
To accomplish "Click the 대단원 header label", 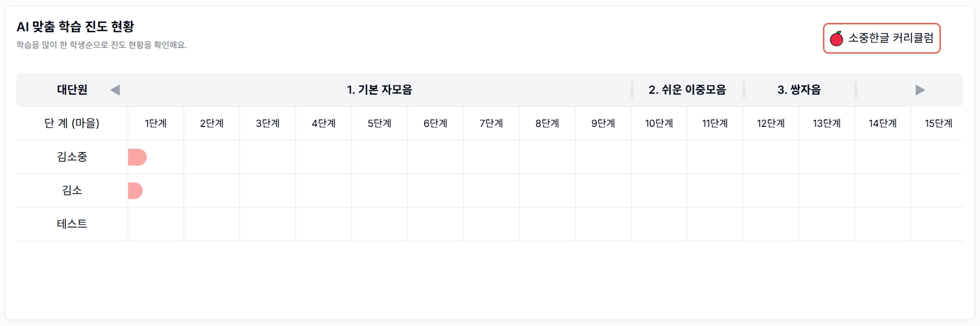I will pos(72,90).
